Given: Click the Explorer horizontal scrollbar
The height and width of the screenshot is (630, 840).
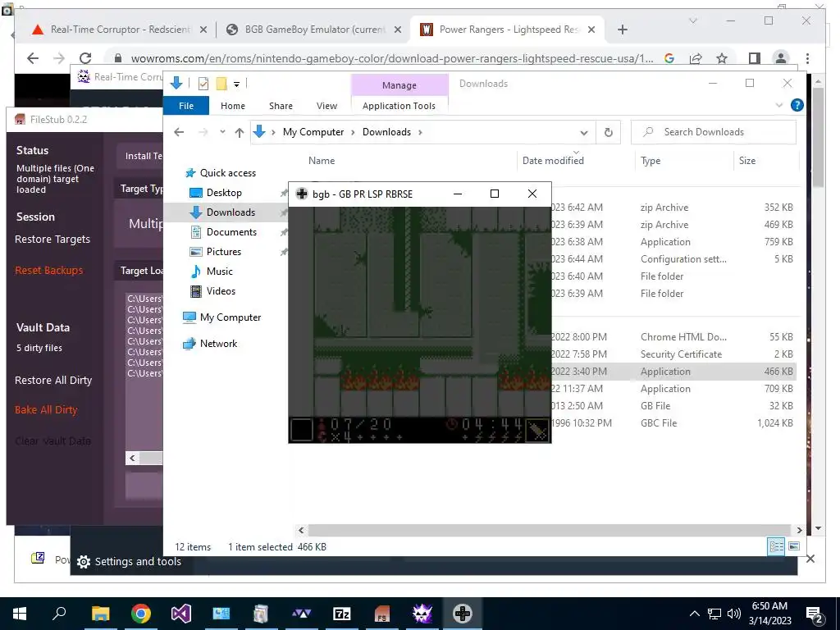Looking at the screenshot, I should (550, 531).
